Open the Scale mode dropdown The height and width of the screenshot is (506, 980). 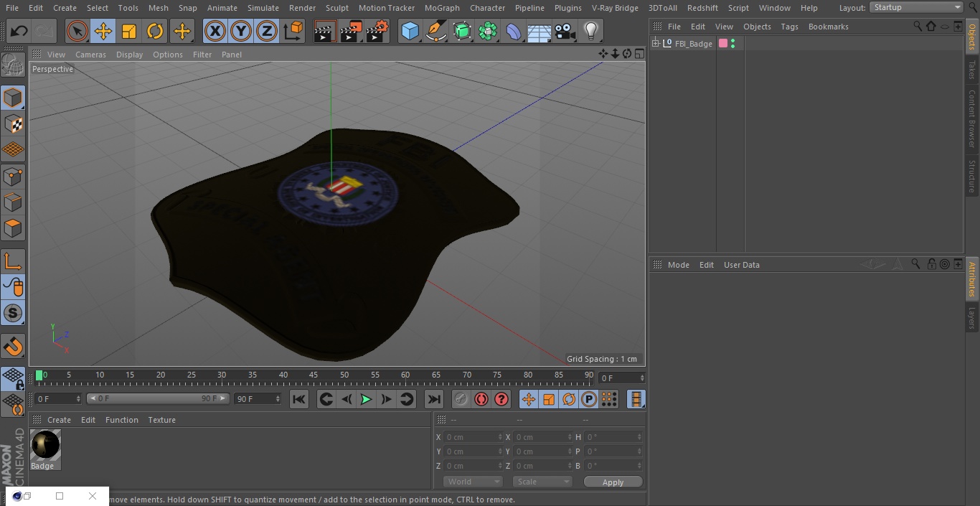542,482
